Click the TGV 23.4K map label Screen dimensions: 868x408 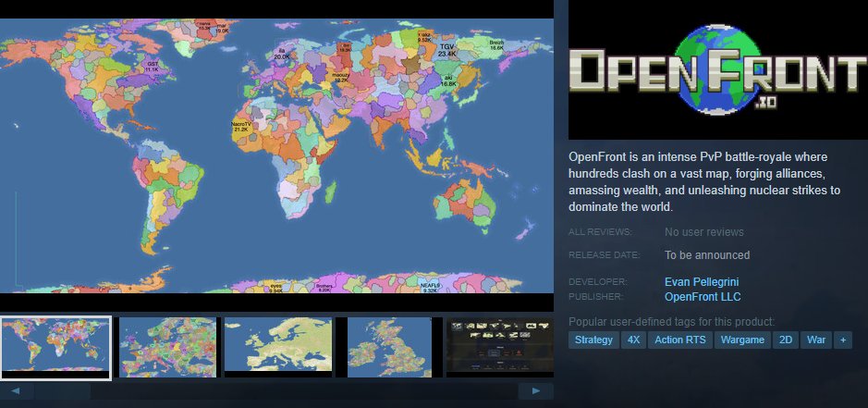click(446, 50)
